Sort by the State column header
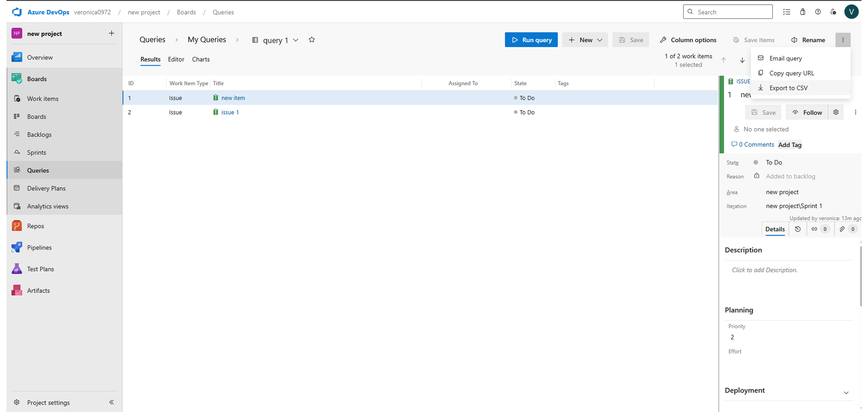This screenshot has width=868, height=412. click(x=520, y=83)
